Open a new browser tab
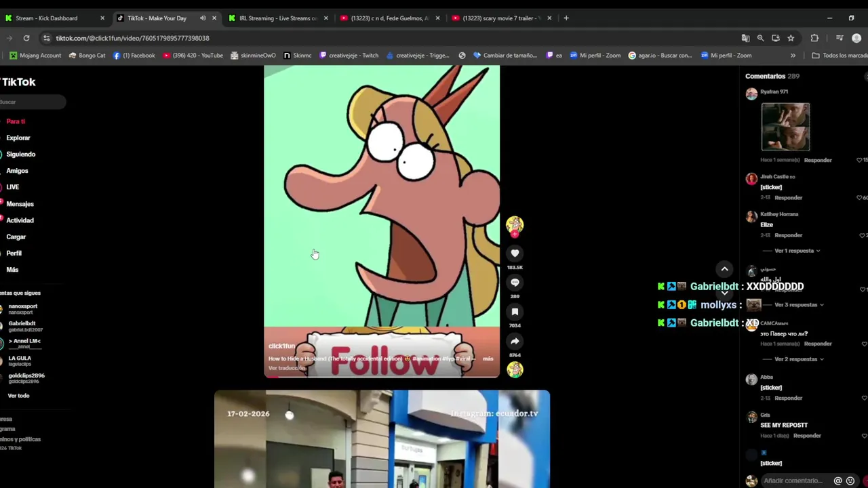Screen dimensions: 868x488 pos(566,18)
